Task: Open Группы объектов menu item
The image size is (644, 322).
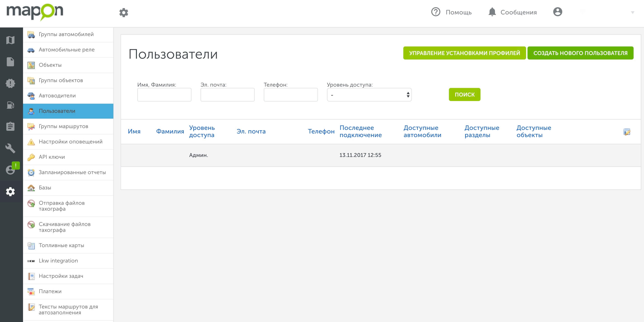Action: tap(68, 80)
